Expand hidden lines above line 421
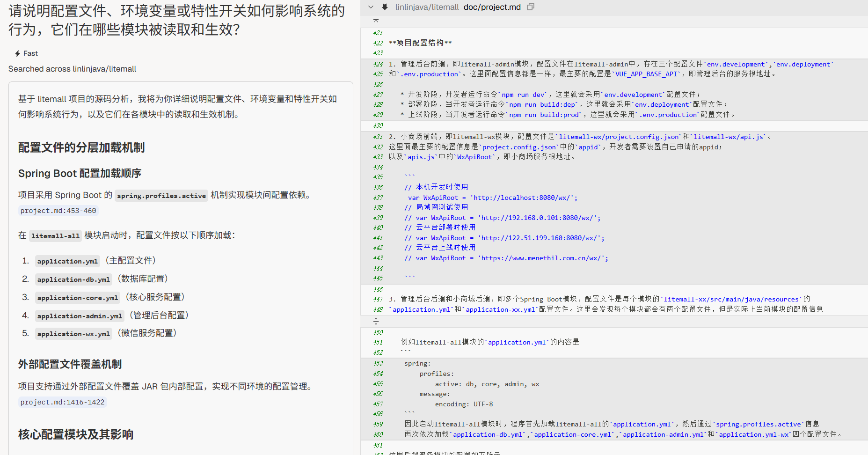868x455 pixels. tap(376, 22)
